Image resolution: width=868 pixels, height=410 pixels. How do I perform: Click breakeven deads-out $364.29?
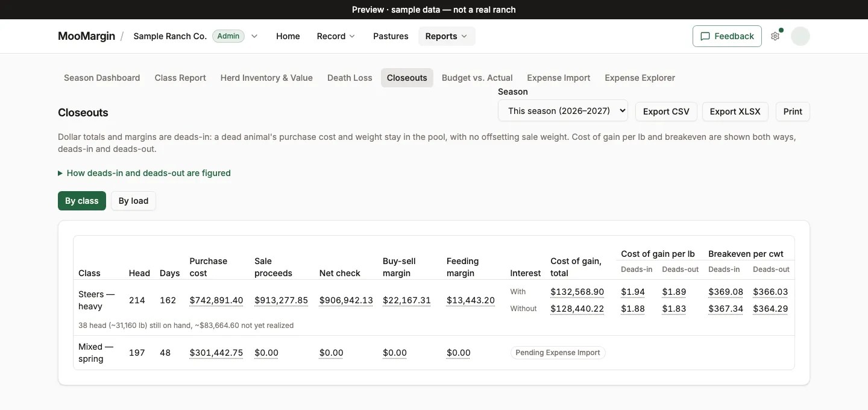tap(770, 309)
